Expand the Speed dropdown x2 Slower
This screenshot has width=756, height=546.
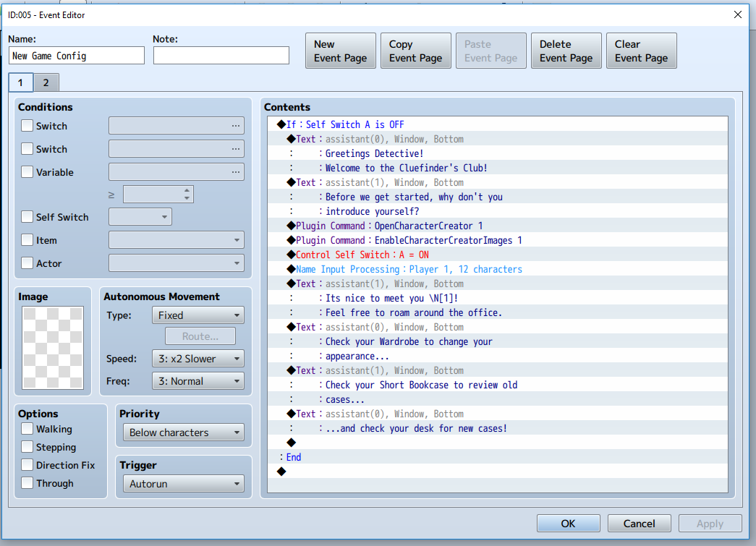pyautogui.click(x=198, y=359)
